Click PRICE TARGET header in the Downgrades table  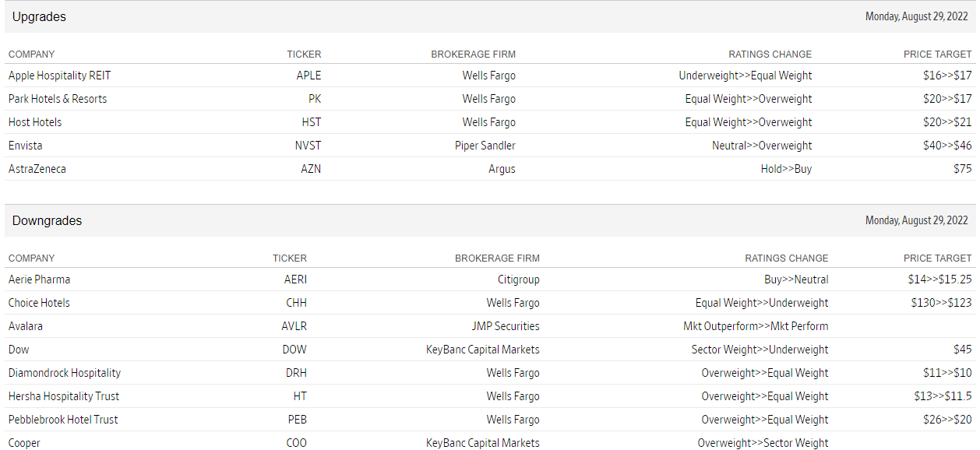click(938, 258)
